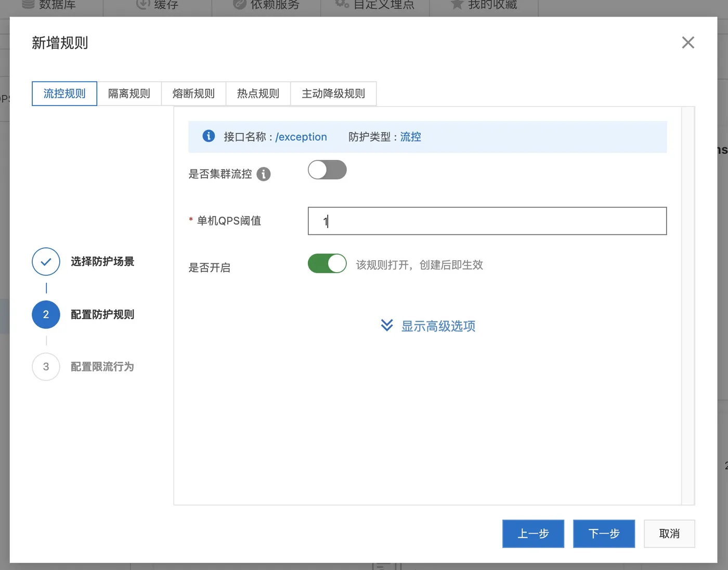
Task: Open 我的收藏 tab in the background page
Action: (x=484, y=5)
